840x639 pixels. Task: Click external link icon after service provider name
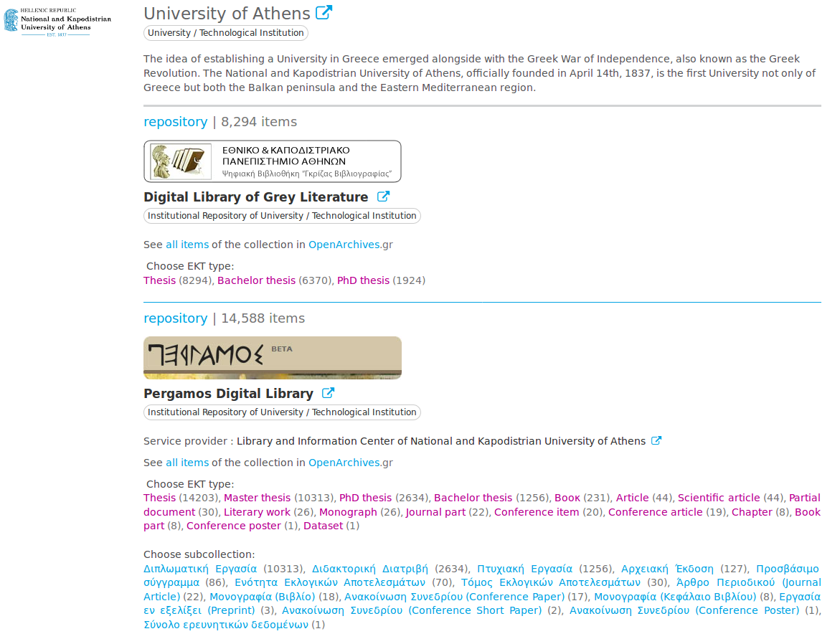coord(656,441)
